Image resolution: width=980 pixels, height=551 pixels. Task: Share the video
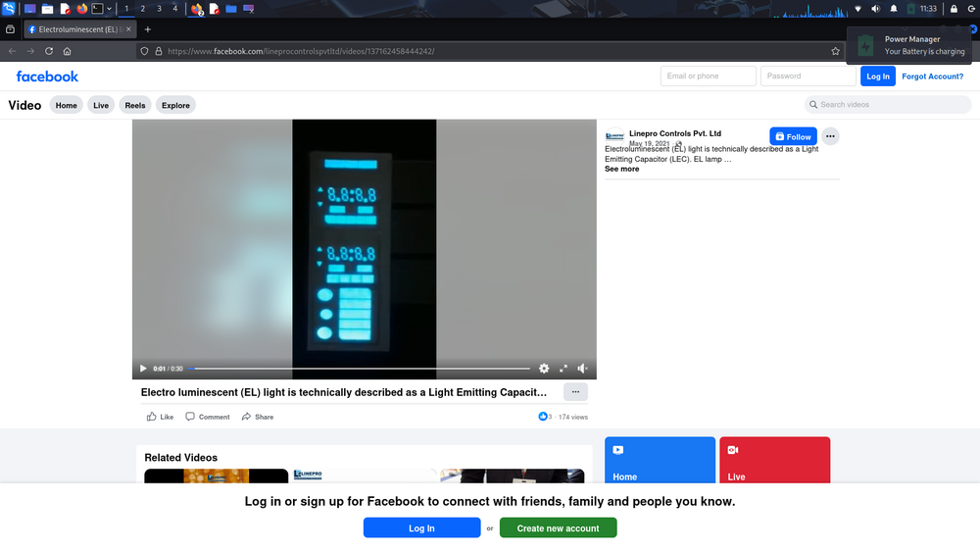257,417
